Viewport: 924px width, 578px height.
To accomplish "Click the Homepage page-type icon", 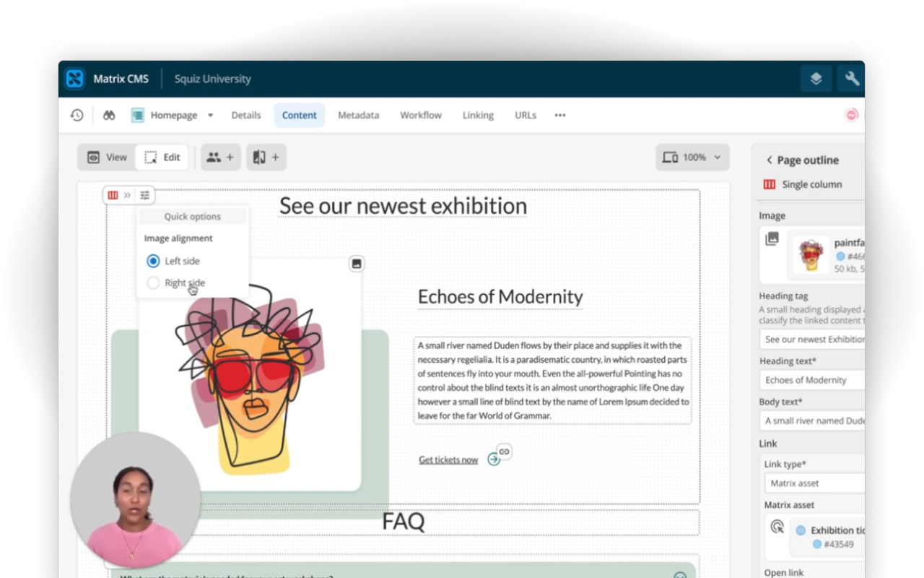I will point(137,115).
